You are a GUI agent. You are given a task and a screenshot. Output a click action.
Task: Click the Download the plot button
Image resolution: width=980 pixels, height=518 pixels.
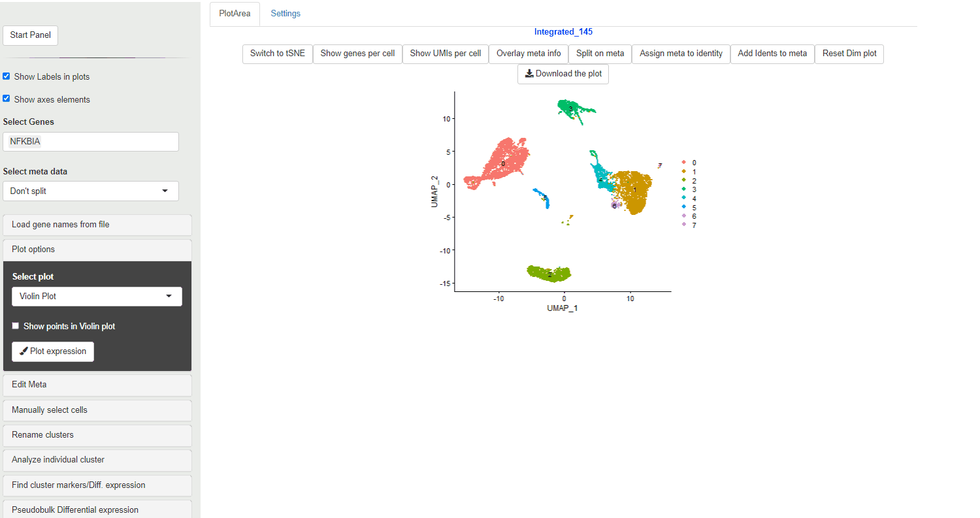coord(563,74)
